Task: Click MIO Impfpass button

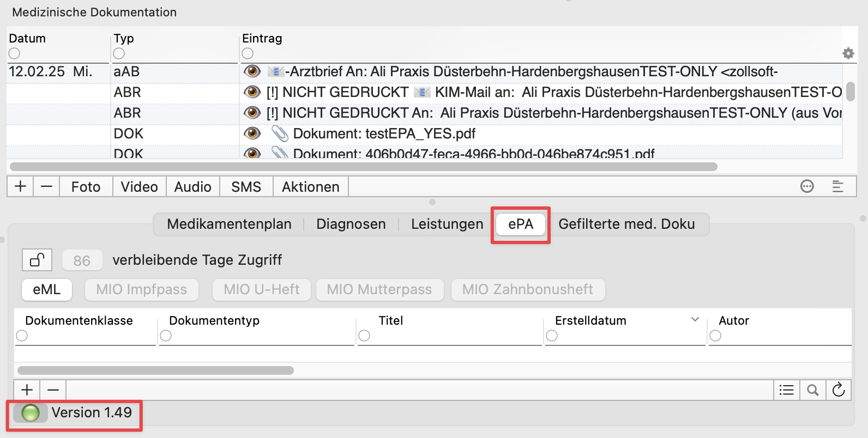Action: (x=142, y=289)
